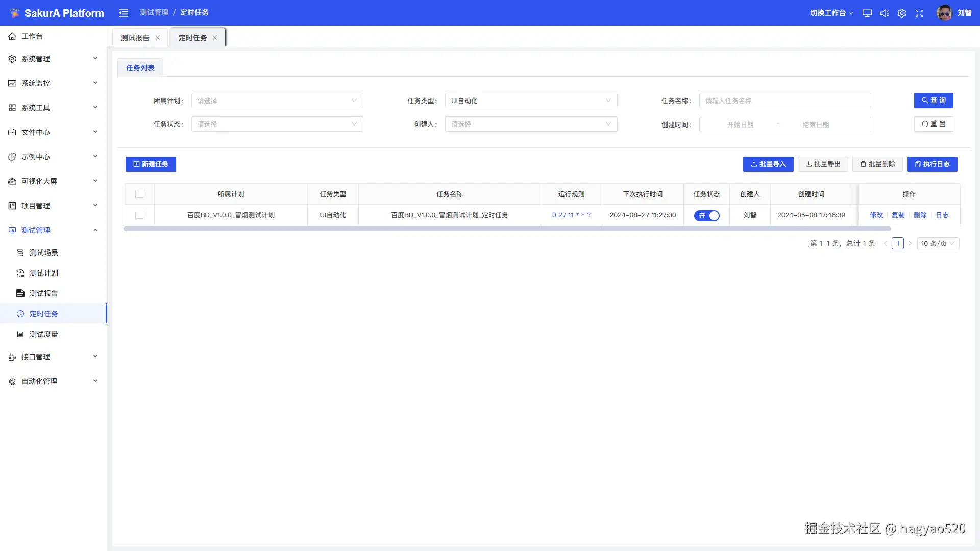The width and height of the screenshot is (980, 551).
Task: Switch to the 测试报告 tab
Action: (135, 38)
